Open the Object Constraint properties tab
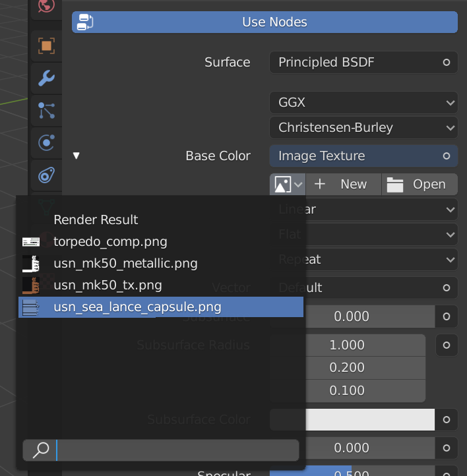467x476 pixels. click(46, 175)
